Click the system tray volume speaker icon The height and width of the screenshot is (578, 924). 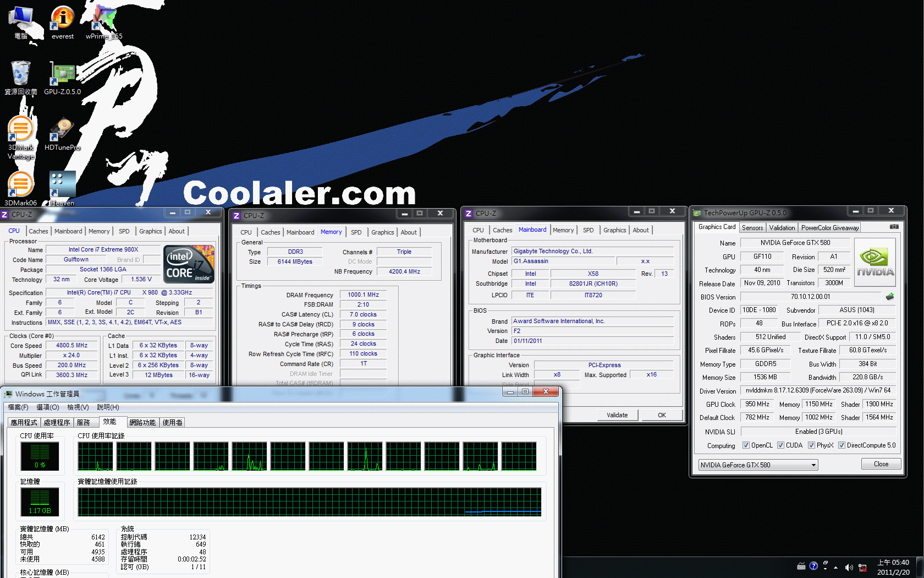(x=849, y=567)
